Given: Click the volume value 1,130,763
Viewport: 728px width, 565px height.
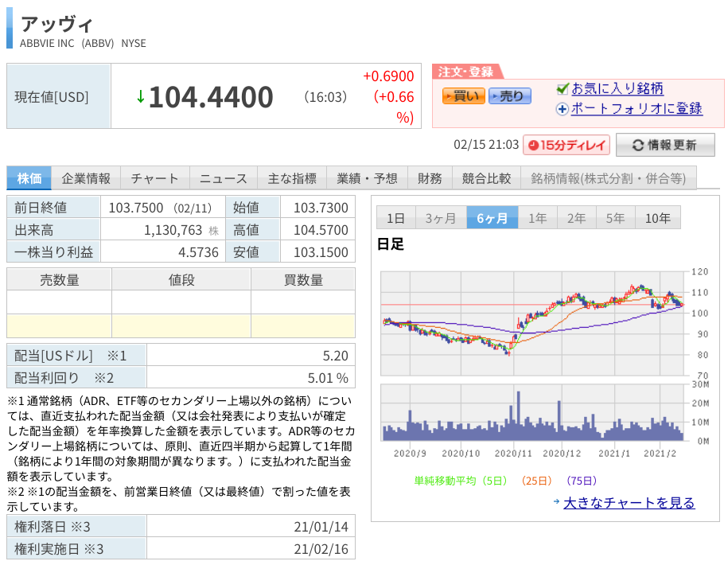Looking at the screenshot, I should coord(173,230).
